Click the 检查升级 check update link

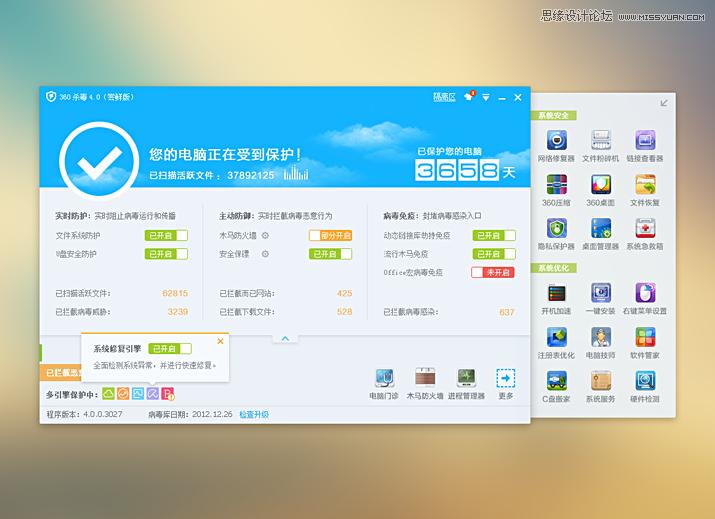tap(254, 414)
